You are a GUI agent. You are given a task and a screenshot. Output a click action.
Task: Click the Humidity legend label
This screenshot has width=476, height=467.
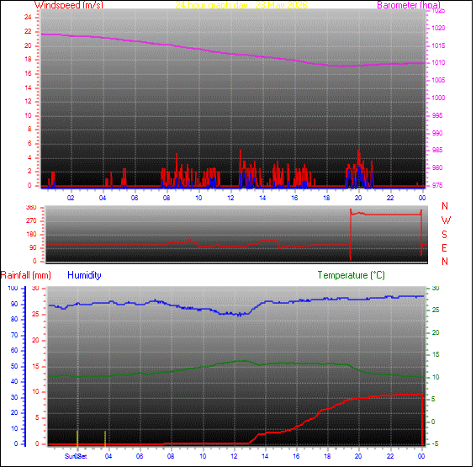(x=84, y=275)
